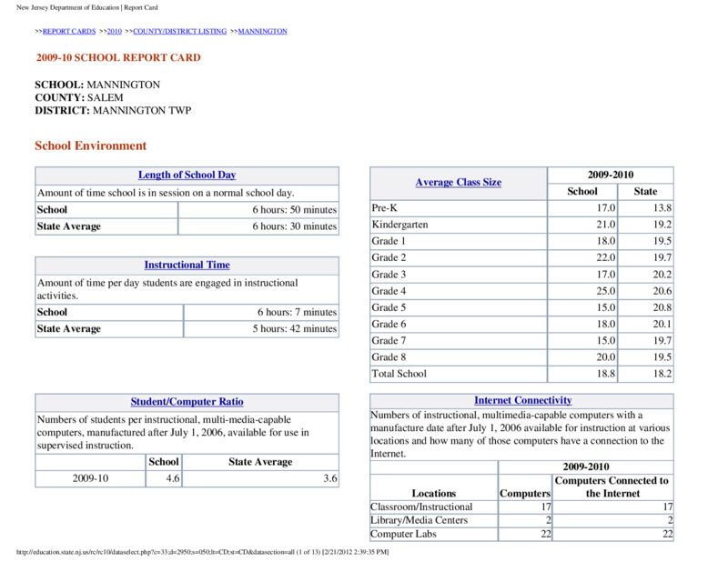The height and width of the screenshot is (562, 728).
Task: Select the school day length 6 hours: 50 minutes
Action: point(294,210)
